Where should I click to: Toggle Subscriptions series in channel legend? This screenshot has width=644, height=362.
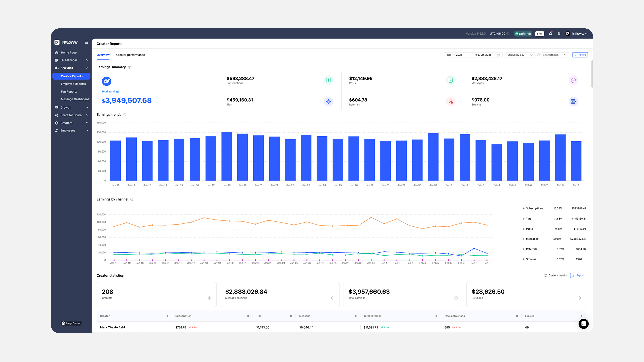pyautogui.click(x=534, y=208)
